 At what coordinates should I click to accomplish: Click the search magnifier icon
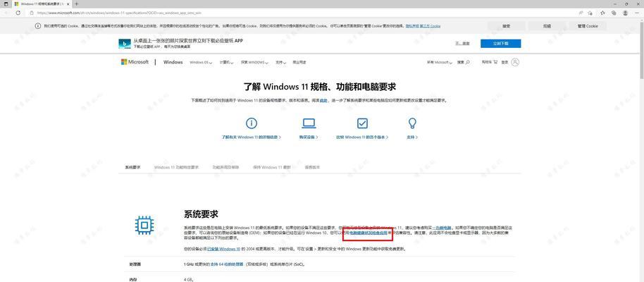pyautogui.click(x=467, y=63)
